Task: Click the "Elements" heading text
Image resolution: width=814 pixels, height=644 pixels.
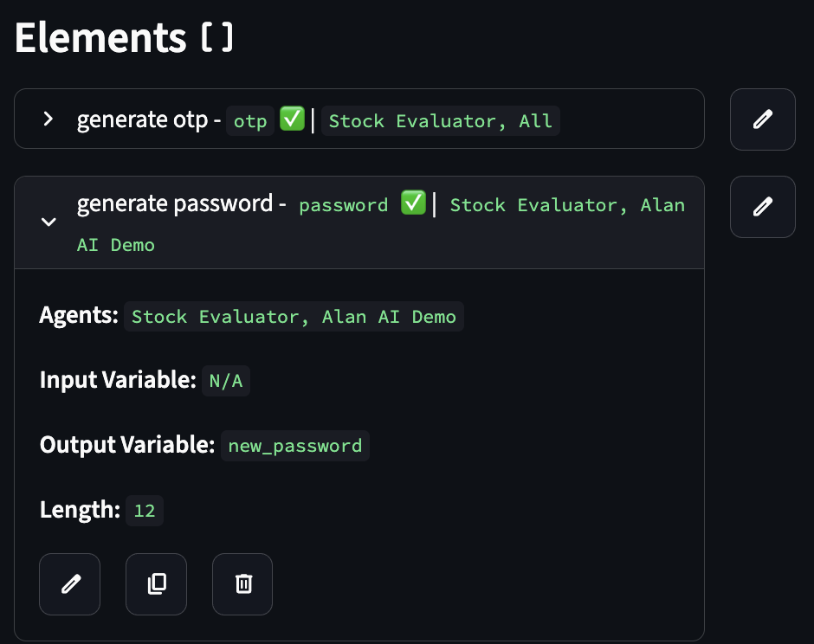Action: (100, 39)
